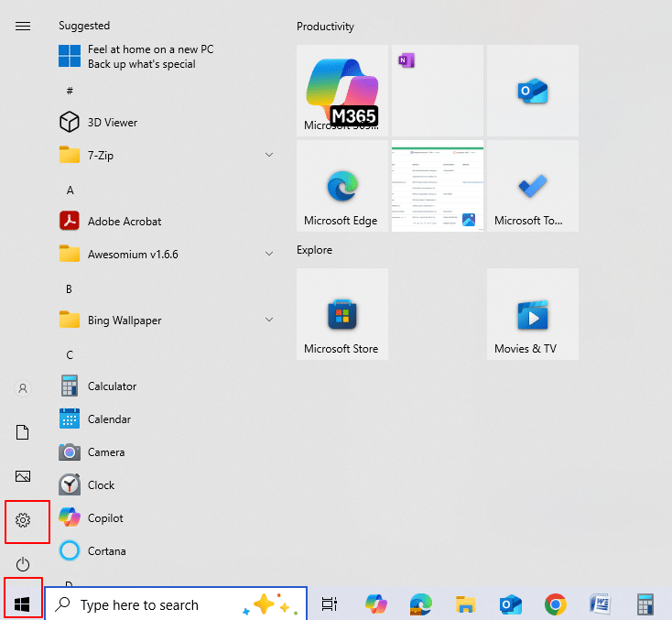
Task: Open Copilot from the taskbar
Action: point(376,604)
